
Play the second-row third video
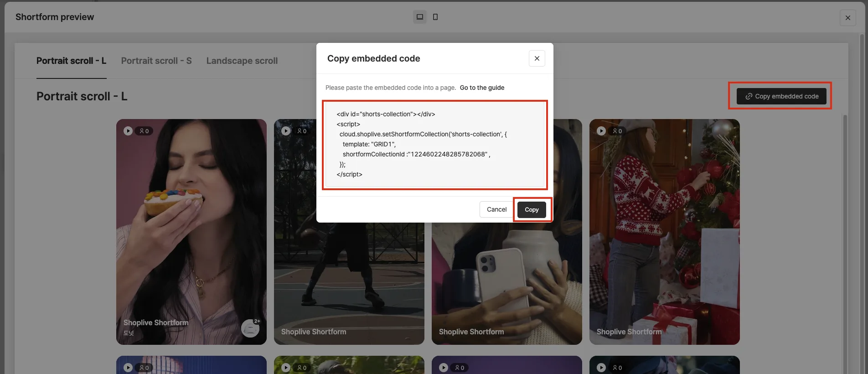pyautogui.click(x=444, y=368)
